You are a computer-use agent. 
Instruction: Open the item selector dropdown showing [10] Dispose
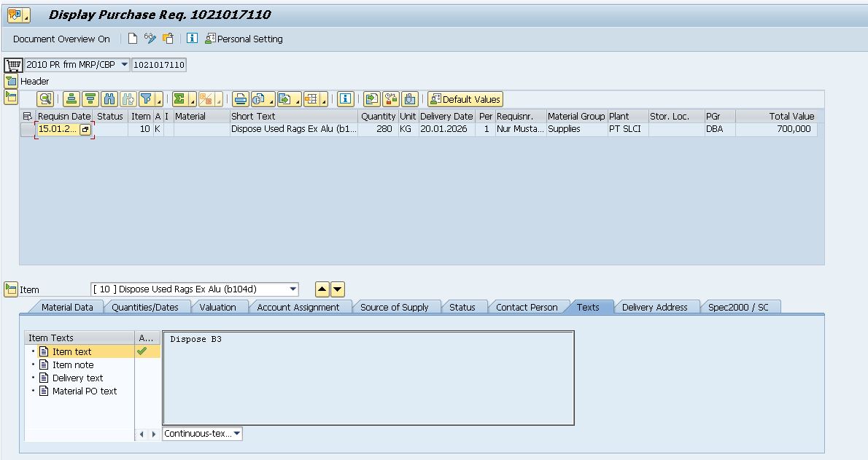292,289
